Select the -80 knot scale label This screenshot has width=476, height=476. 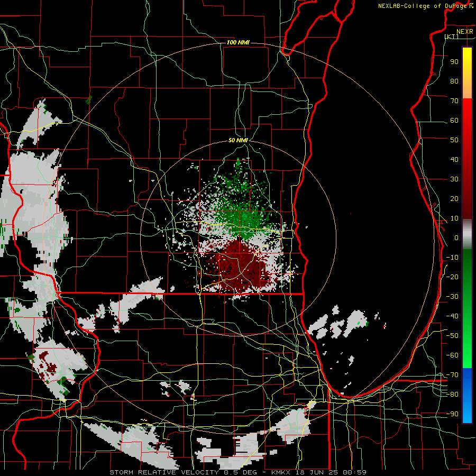tap(452, 395)
